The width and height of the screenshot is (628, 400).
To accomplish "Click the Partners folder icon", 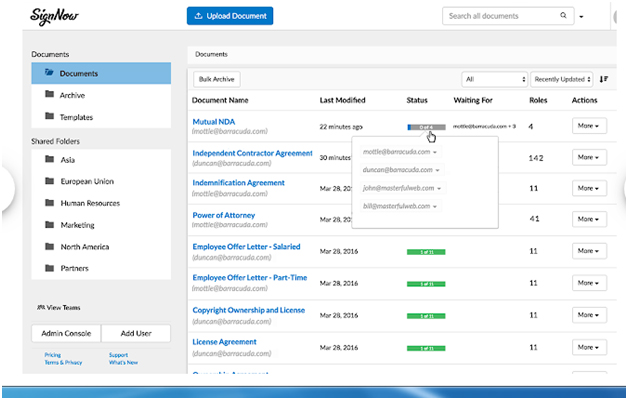I will [49, 268].
